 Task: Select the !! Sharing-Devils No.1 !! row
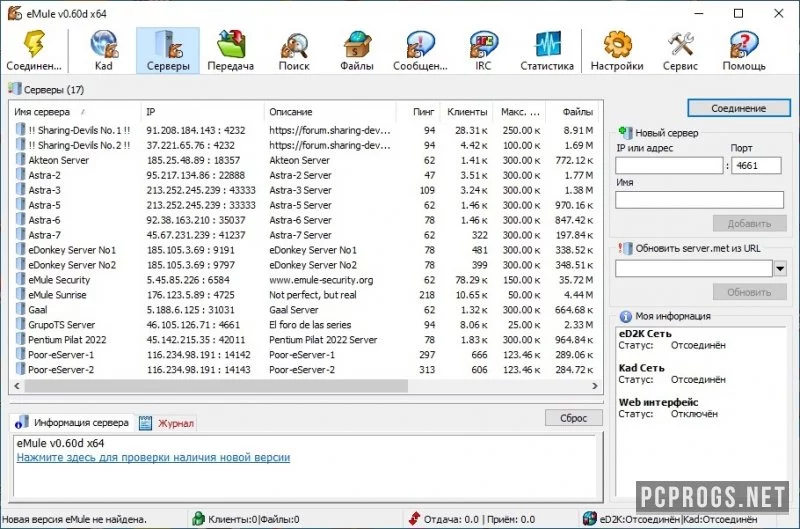coord(305,130)
